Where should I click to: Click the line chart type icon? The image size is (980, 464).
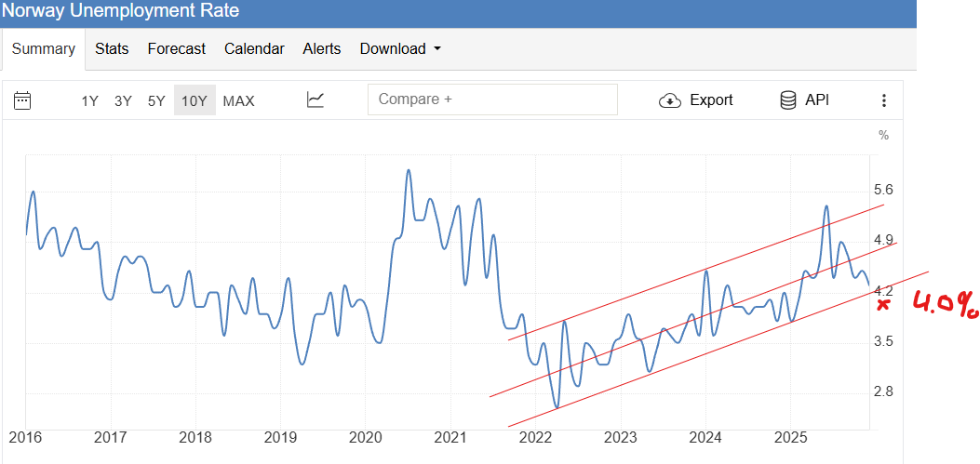(x=315, y=100)
